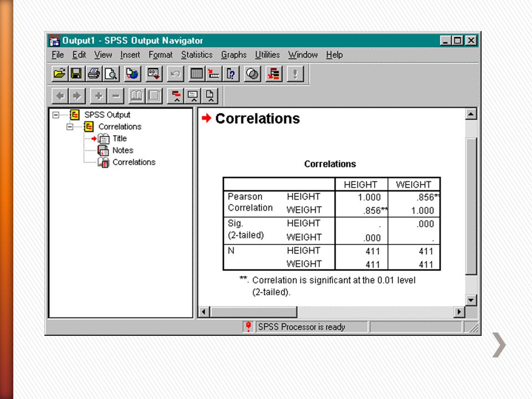Collapse the SPSS Output root node
This screenshot has height=399, width=532.
tap(55, 115)
